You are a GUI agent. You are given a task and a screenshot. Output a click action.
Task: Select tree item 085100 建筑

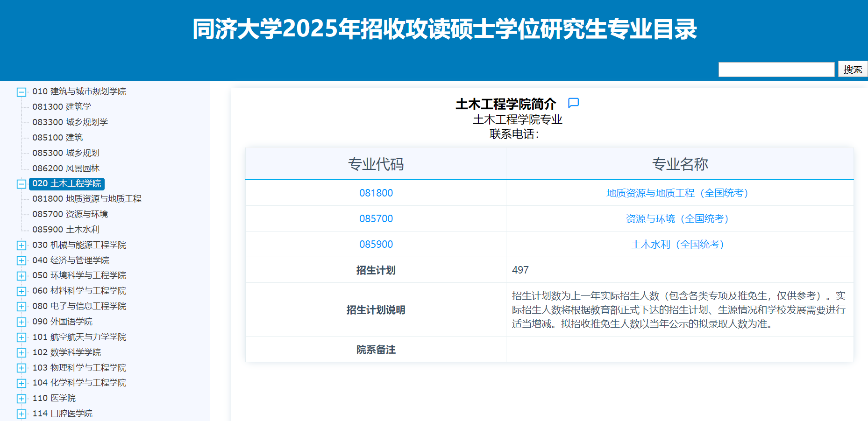57,138
